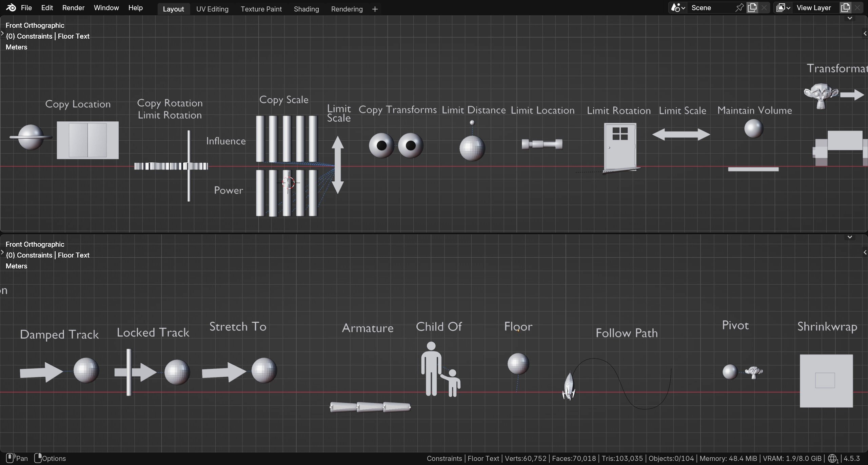Open the bottom viewport right sidebar arrow
The height and width of the screenshot is (465, 868).
pyautogui.click(x=865, y=252)
